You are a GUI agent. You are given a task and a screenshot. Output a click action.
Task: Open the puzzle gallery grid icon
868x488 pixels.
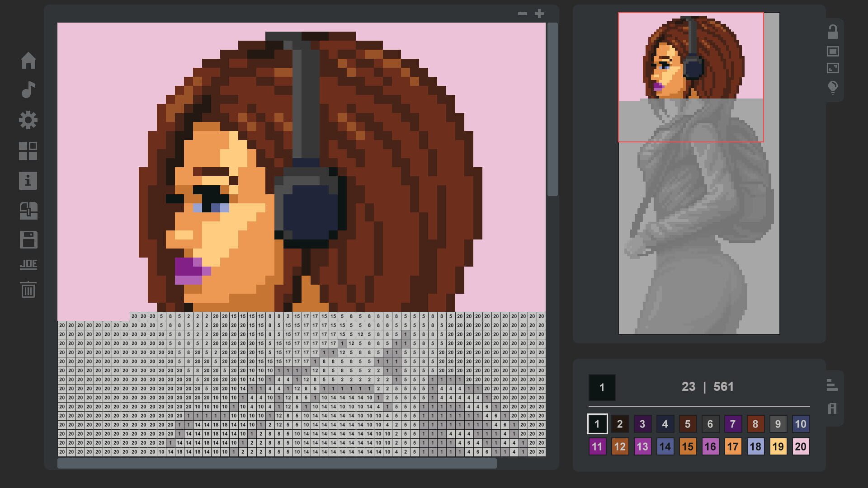point(29,150)
